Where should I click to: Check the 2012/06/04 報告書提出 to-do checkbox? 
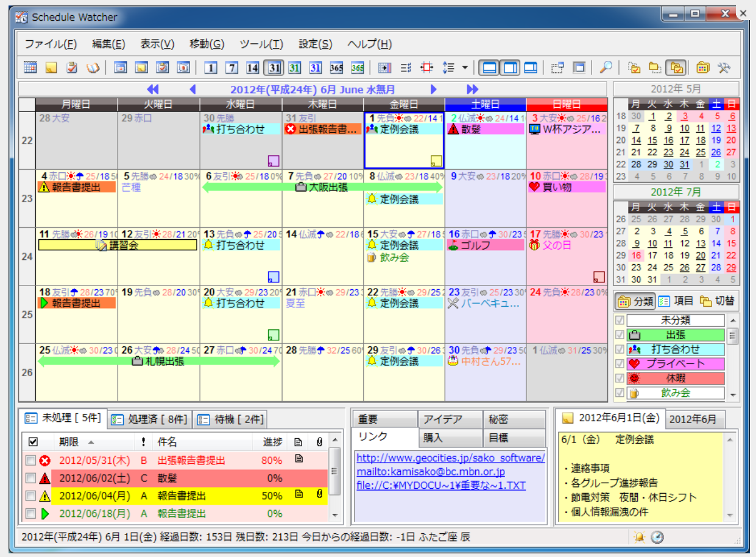31,496
